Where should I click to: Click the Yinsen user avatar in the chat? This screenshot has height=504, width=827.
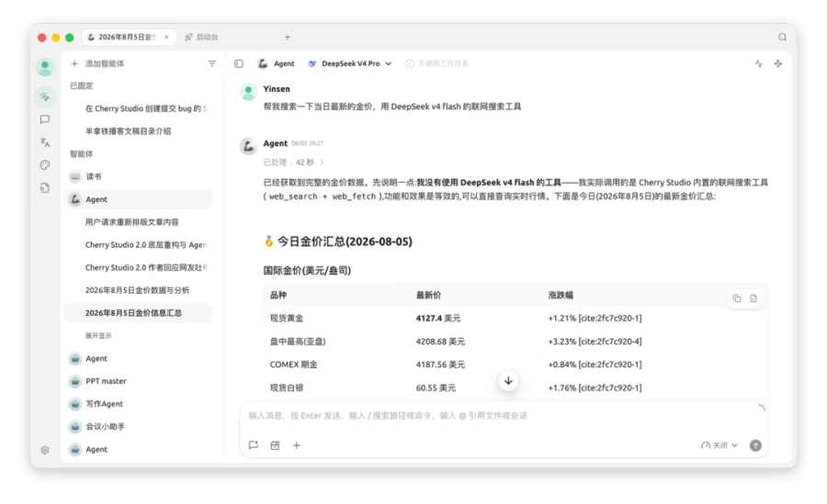248,92
